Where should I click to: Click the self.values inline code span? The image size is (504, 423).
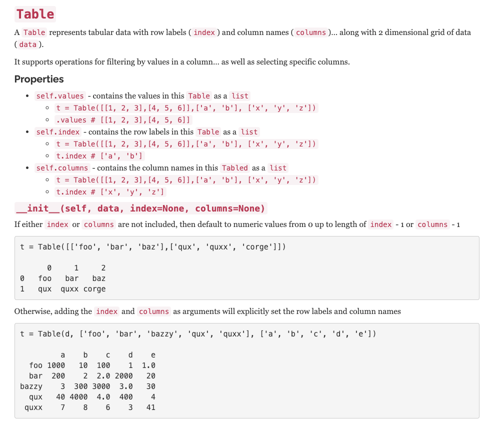[x=59, y=96]
